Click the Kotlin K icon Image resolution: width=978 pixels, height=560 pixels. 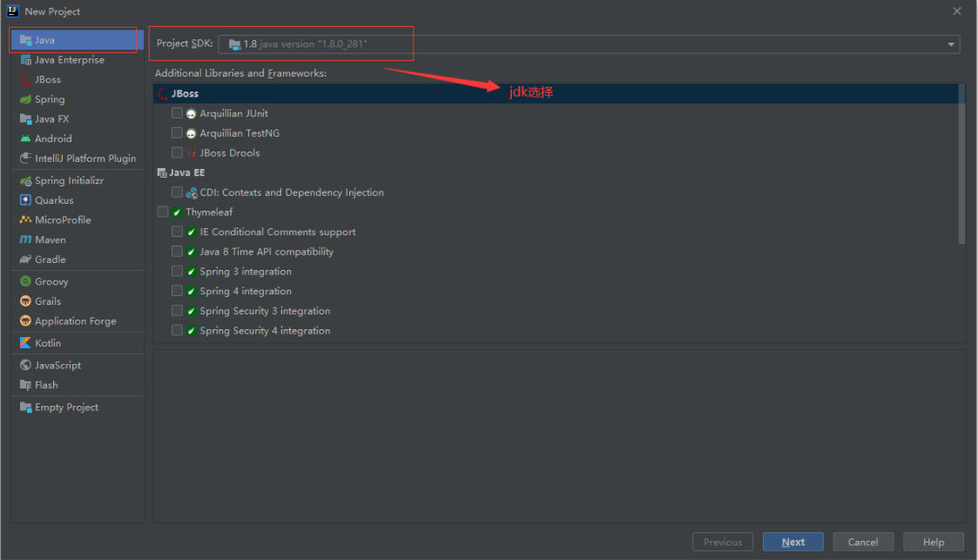25,343
